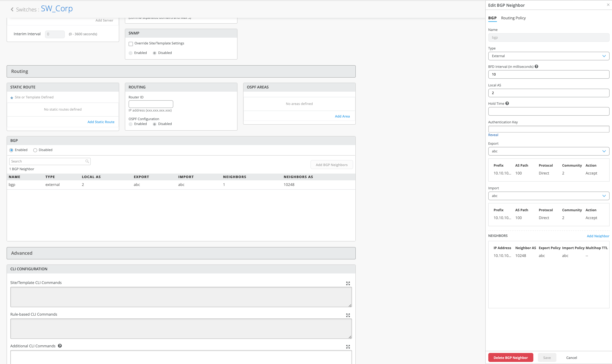Viewport: 612px width, 364px height.
Task: Close the Edit BGP Neighbor panel
Action: click(x=608, y=5)
